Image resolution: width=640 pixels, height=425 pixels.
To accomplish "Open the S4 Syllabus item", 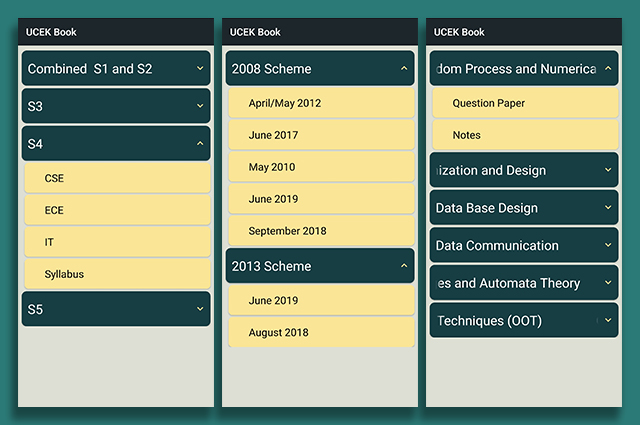I will pyautogui.click(x=116, y=274).
